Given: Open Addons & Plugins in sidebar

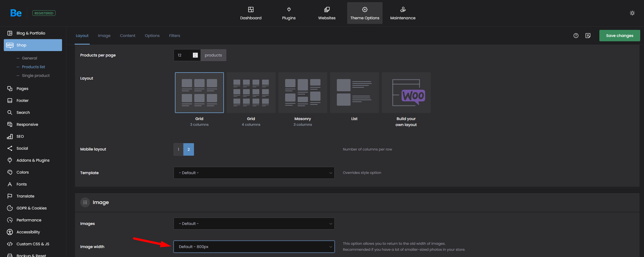Looking at the screenshot, I should point(33,160).
